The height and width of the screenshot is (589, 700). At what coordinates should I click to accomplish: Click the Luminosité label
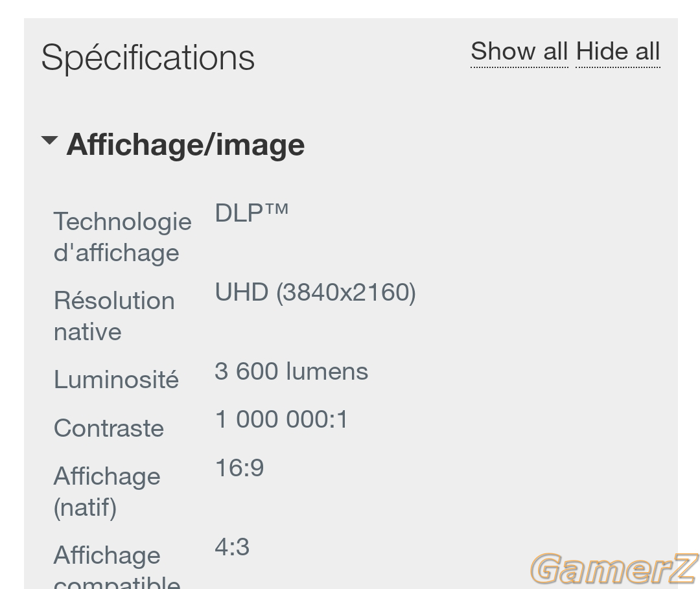pos(116,379)
